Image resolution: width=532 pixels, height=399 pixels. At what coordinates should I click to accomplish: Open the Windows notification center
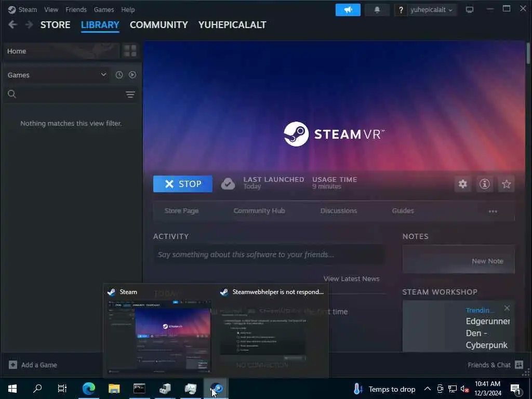coord(516,389)
